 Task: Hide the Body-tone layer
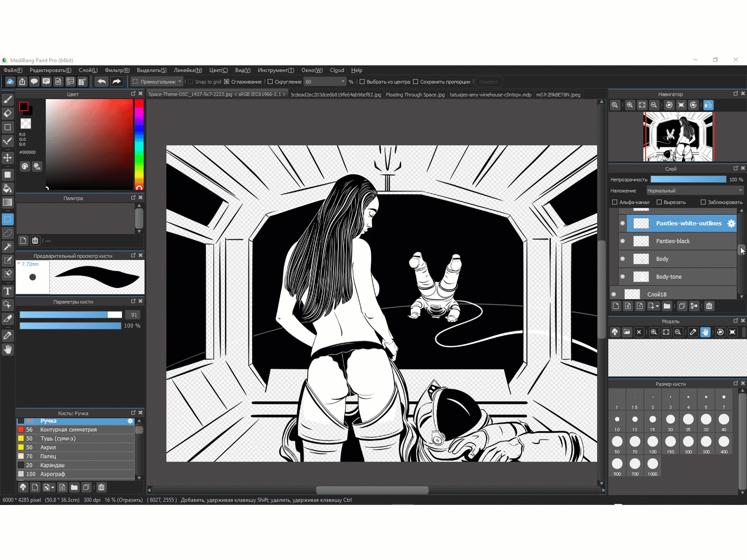pyautogui.click(x=622, y=277)
